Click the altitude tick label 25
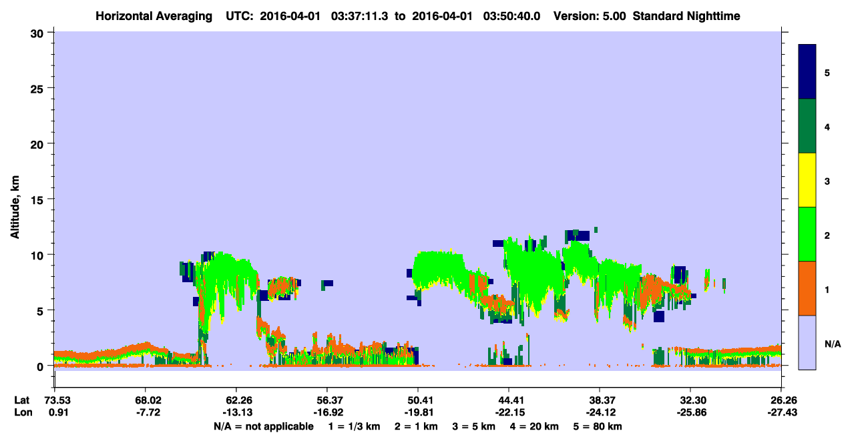The height and width of the screenshot is (445, 868). click(39, 88)
